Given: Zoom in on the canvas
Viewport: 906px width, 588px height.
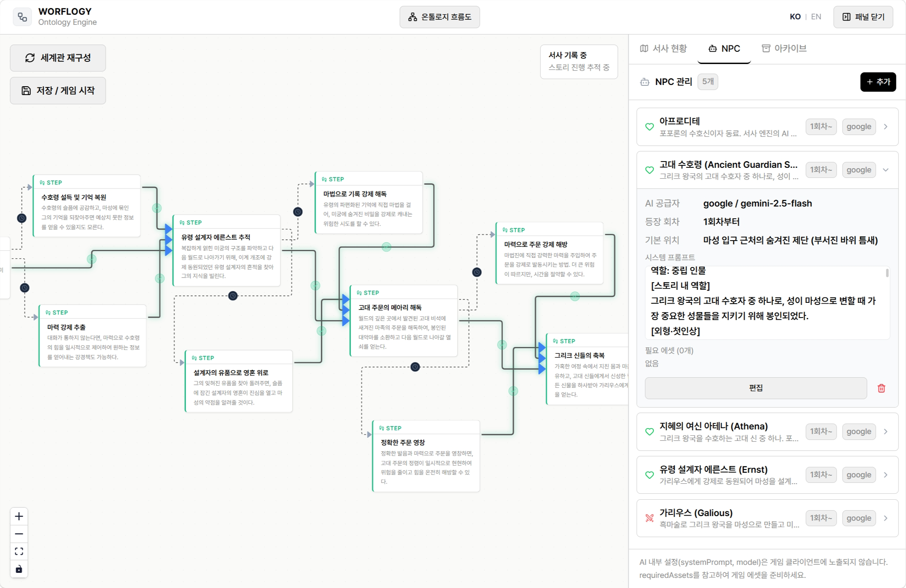Looking at the screenshot, I should (x=19, y=516).
